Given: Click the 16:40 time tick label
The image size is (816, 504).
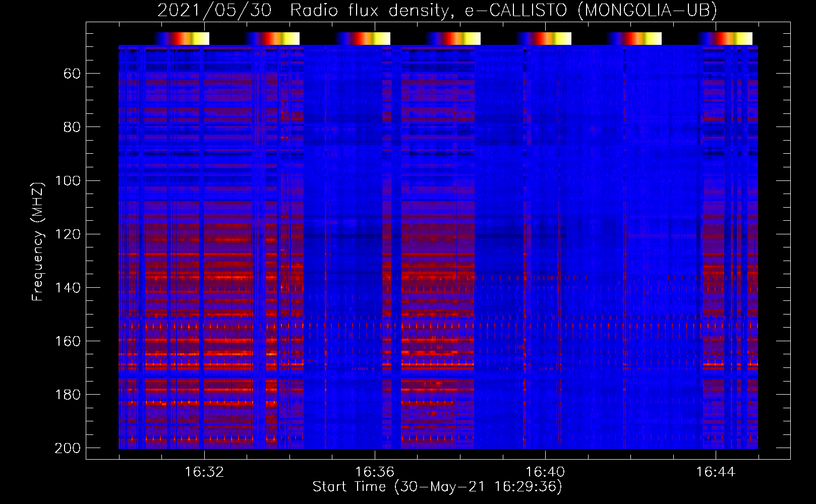Looking at the screenshot, I should tap(545, 472).
